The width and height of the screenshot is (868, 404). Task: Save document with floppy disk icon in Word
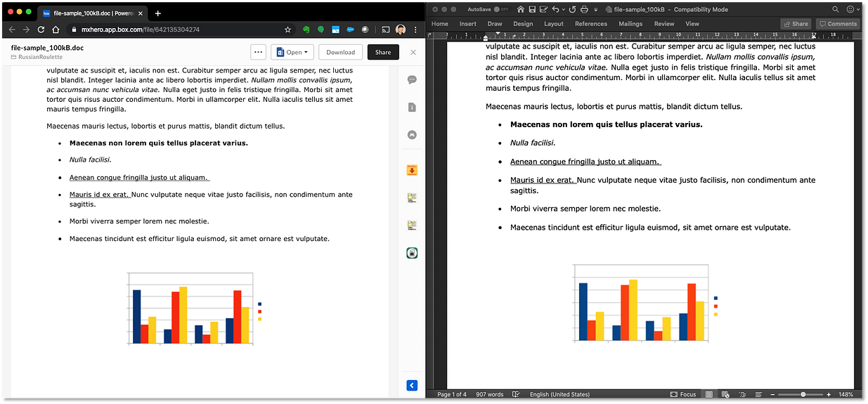pyautogui.click(x=532, y=9)
